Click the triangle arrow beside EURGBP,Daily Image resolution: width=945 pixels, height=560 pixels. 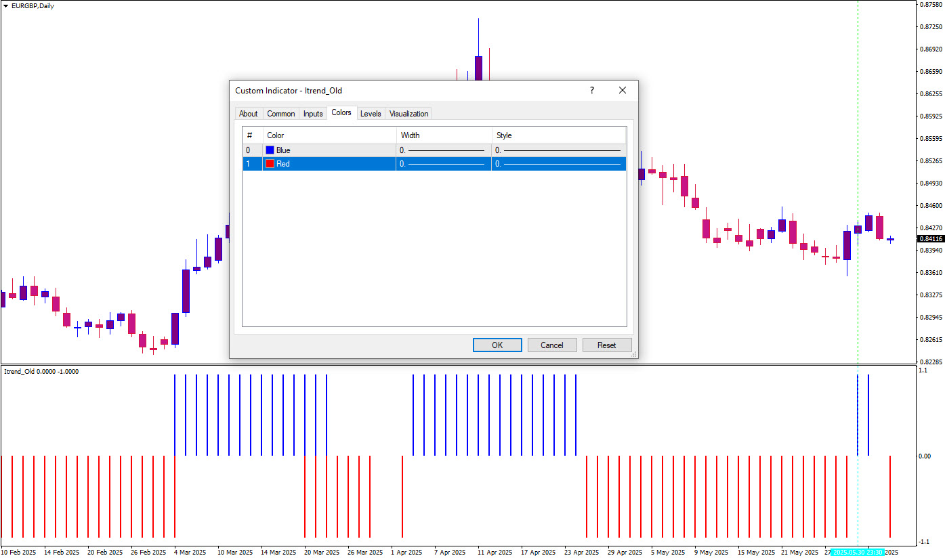click(x=6, y=5)
